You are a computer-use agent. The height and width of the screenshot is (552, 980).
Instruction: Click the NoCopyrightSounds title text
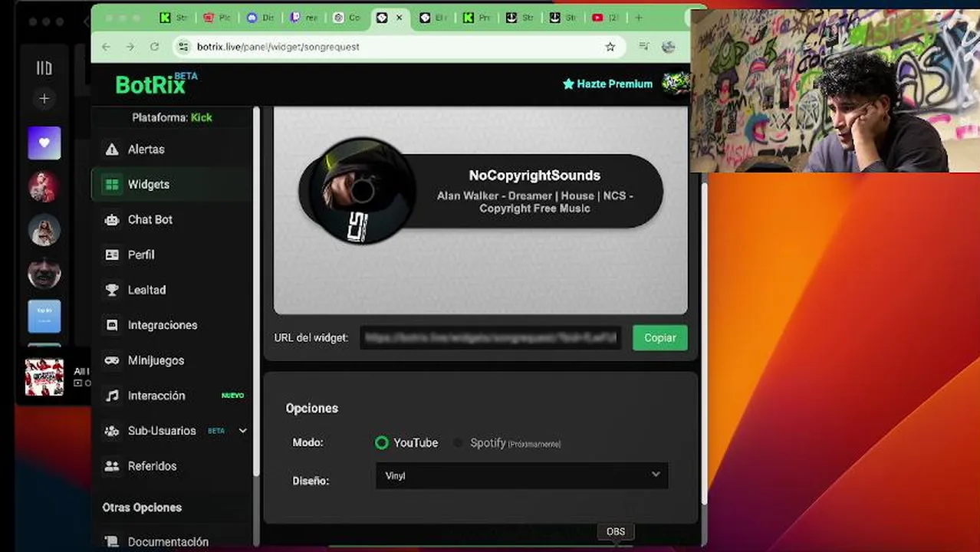pos(534,176)
